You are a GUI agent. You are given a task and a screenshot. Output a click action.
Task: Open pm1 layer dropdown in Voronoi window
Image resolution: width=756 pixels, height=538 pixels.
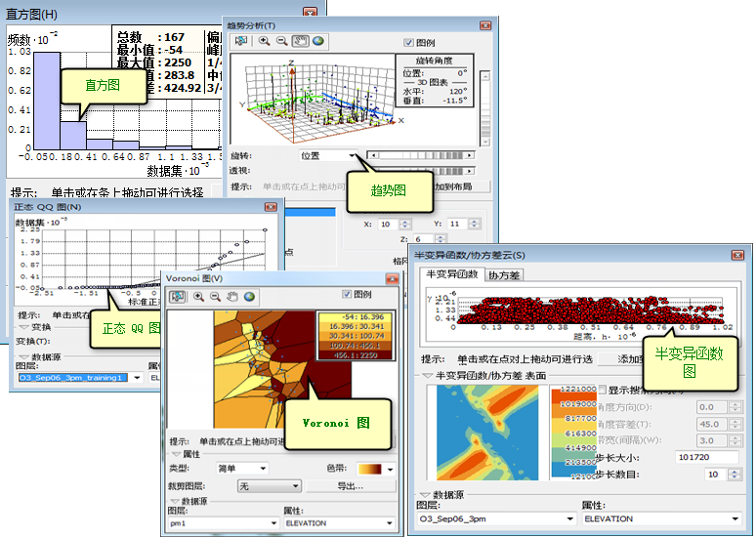pos(224,523)
